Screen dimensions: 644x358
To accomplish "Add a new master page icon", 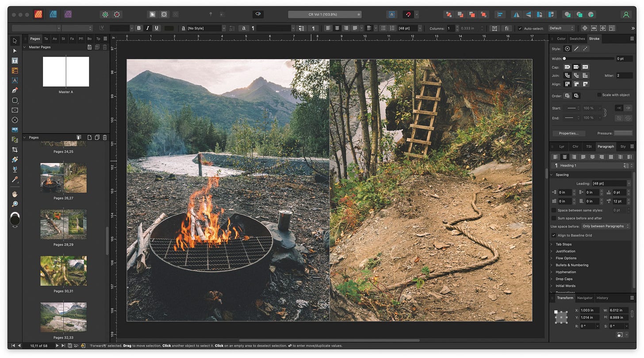I will [x=90, y=47].
